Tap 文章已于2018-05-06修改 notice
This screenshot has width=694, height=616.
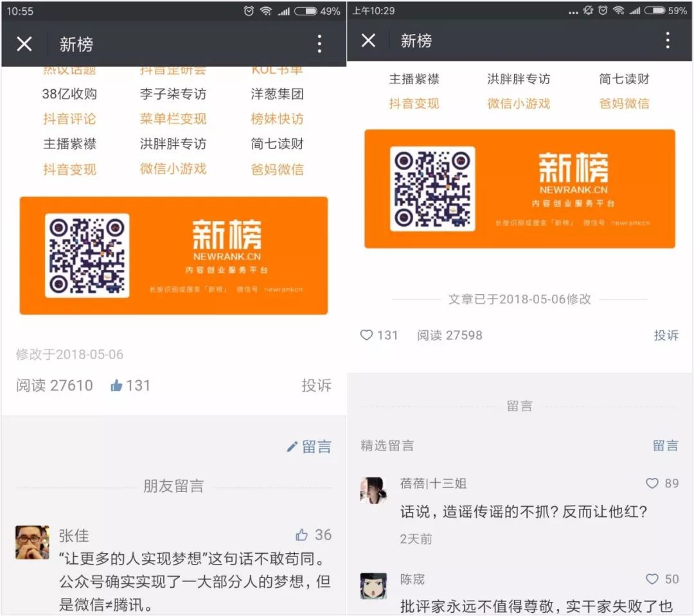(520, 299)
